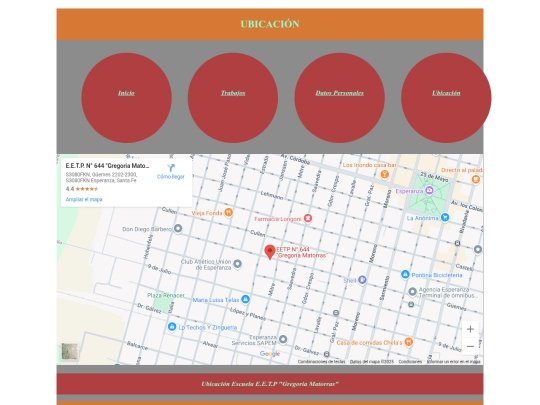Screen dimensions: 540x405
Task: Click the red EETP N° 644 map pin
Action: 270,252
